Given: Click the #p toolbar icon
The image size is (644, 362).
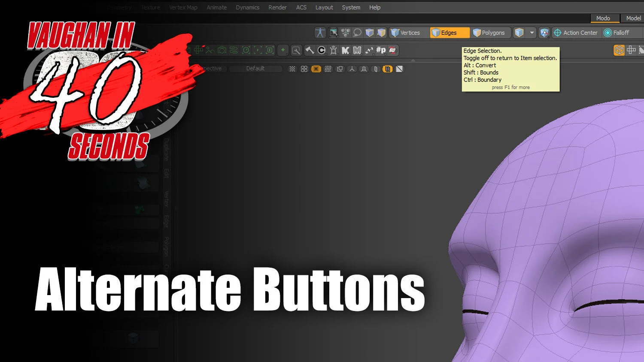Looking at the screenshot, I should [x=380, y=50].
